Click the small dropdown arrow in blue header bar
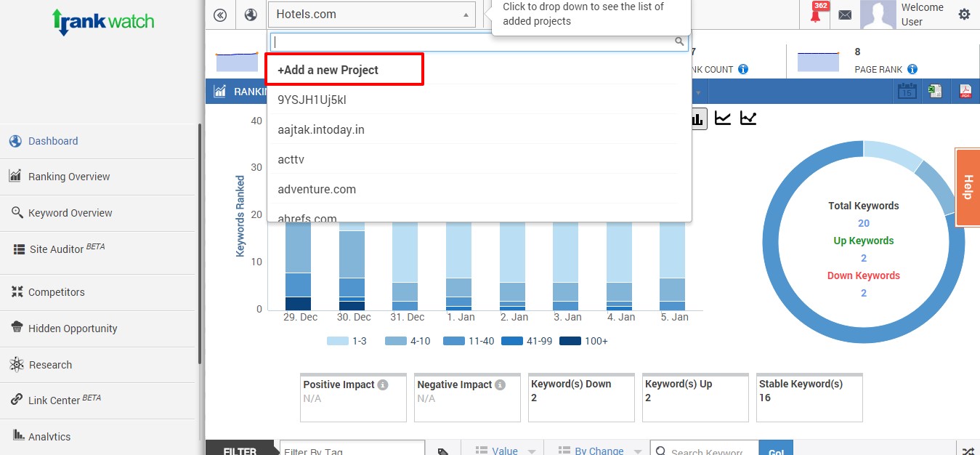 point(699,92)
